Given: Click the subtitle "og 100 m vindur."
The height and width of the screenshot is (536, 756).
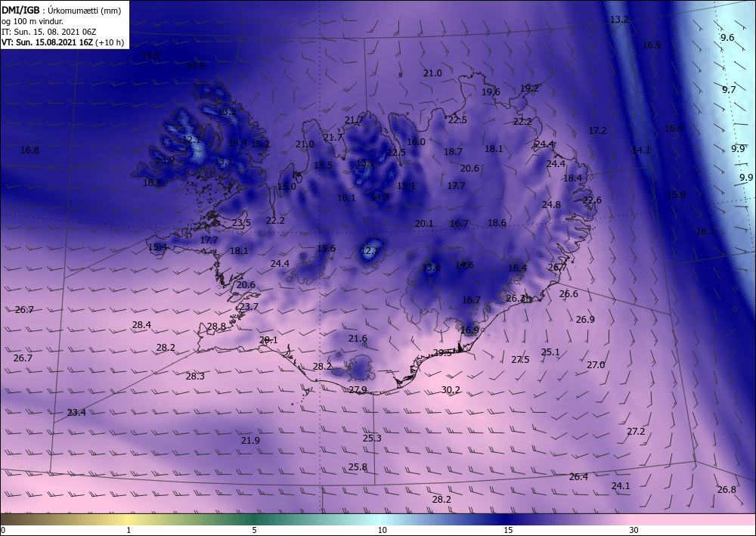Looking at the screenshot, I should [x=33, y=21].
